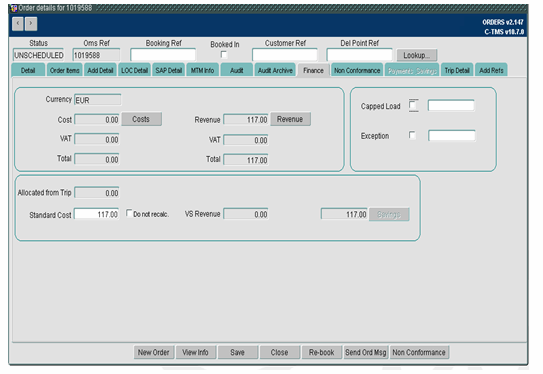This screenshot has height=374, width=543.
Task: Click the Lookup... button
Action: pos(417,55)
